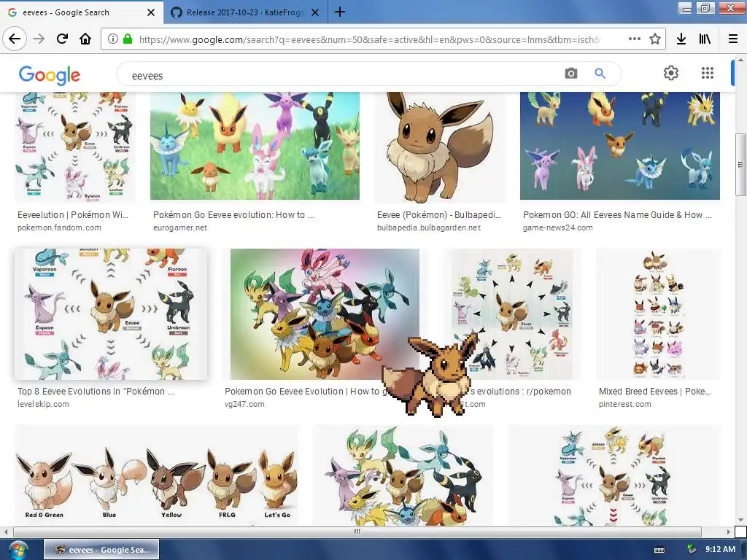Click the taskbar clock showing 9:12 AM
Image resolution: width=747 pixels, height=560 pixels.
tap(720, 549)
